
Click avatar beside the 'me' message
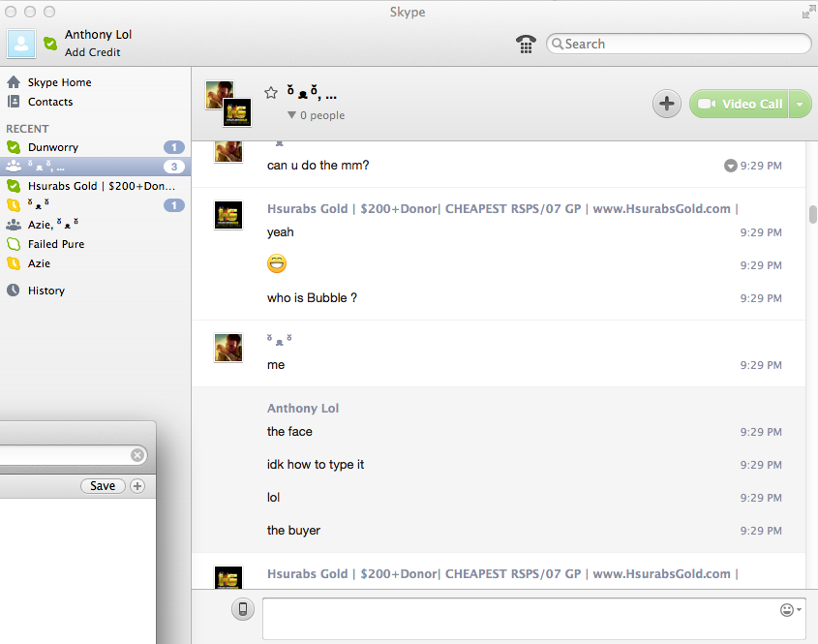[228, 348]
